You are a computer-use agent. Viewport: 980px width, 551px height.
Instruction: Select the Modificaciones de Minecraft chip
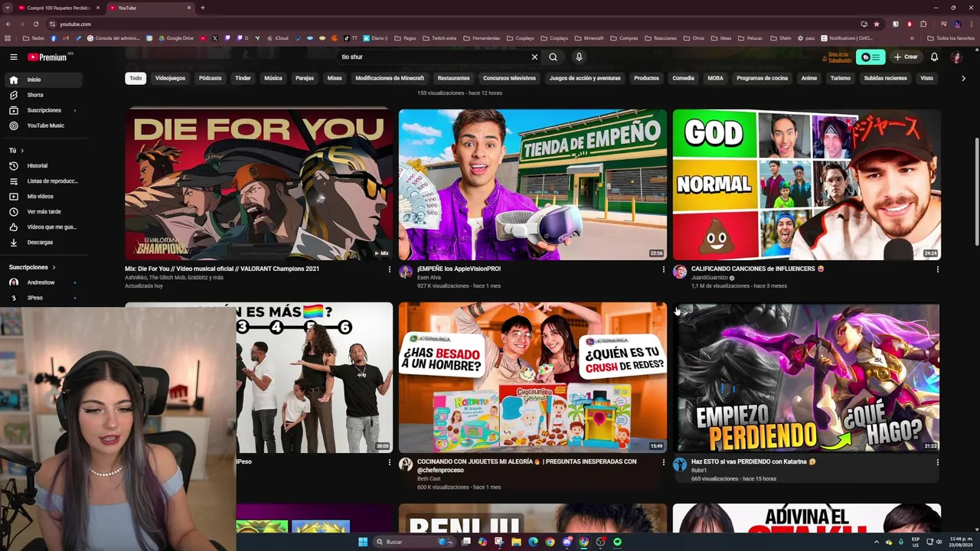[x=390, y=78]
